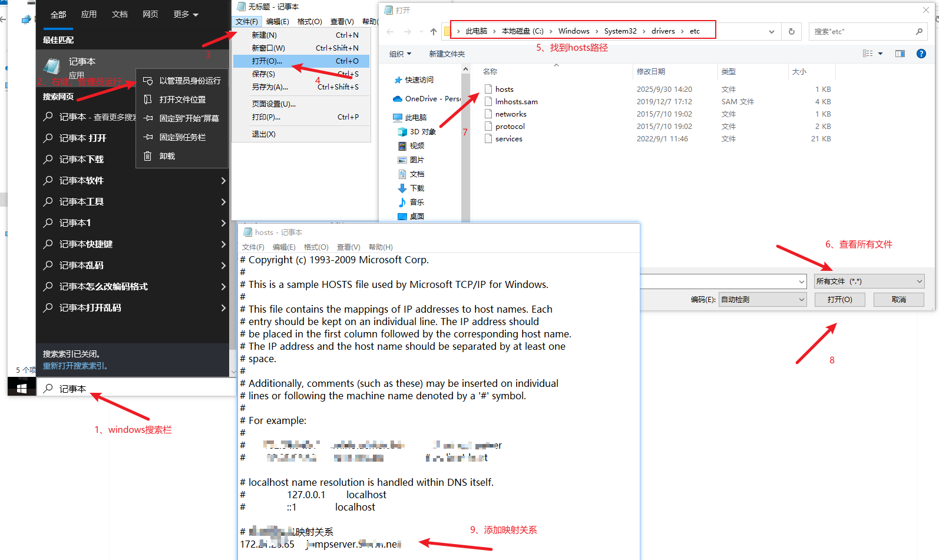Screen dimensions: 939x560
Task: Switch to the 网页 search tab
Action: 150,14
